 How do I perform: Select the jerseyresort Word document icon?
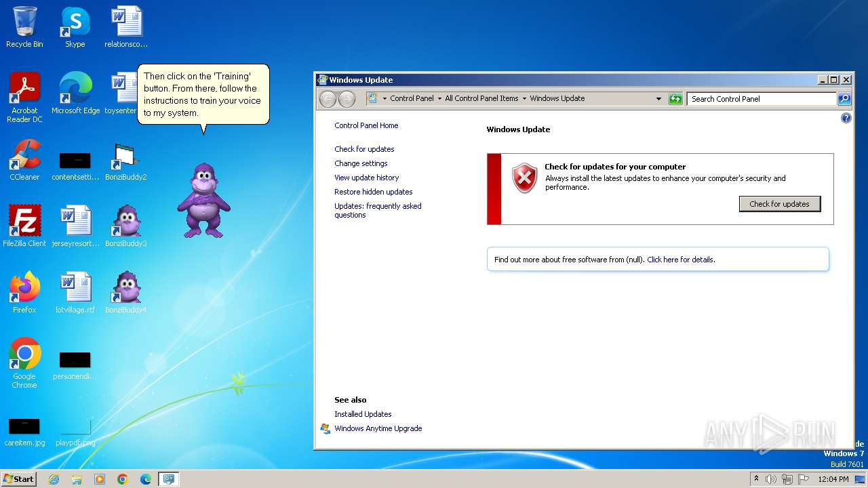tap(75, 226)
